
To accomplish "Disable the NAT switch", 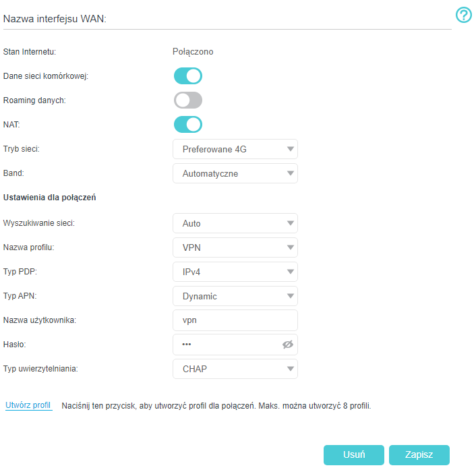I will (188, 125).
